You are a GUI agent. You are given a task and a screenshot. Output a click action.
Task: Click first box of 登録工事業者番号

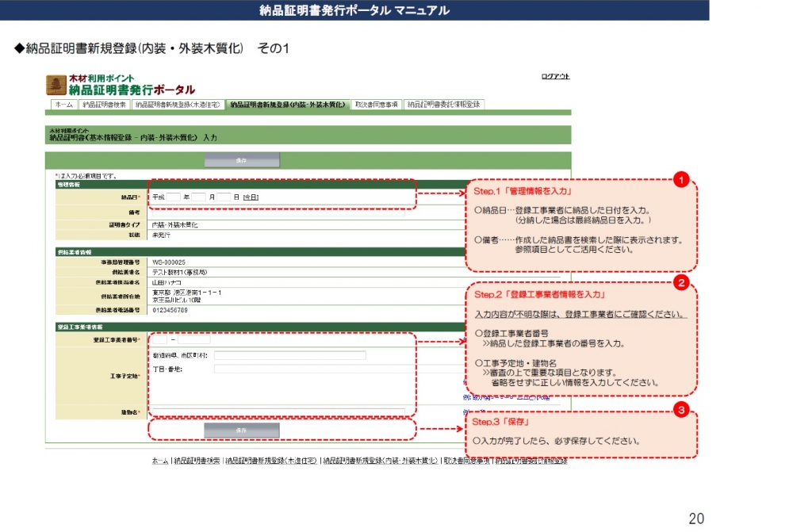pos(158,340)
